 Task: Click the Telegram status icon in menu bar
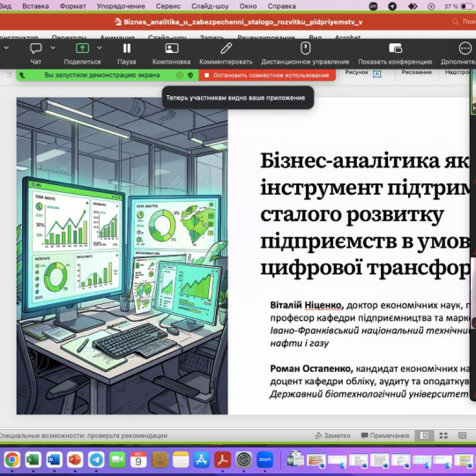pyautogui.click(x=392, y=6)
